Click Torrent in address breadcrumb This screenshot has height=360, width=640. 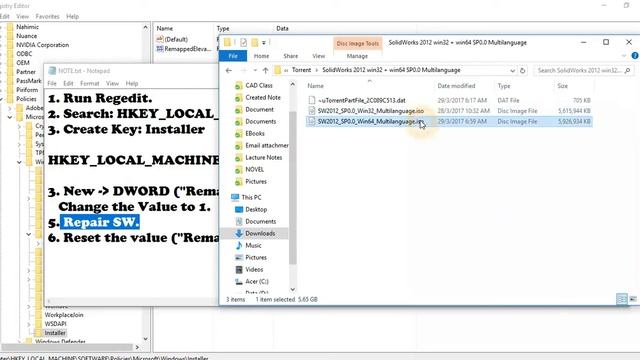pyautogui.click(x=302, y=70)
